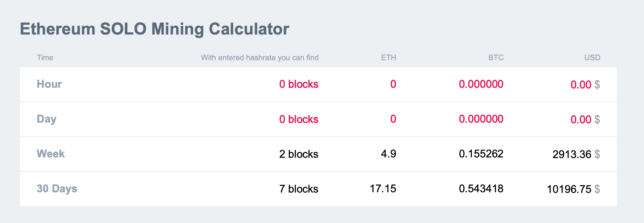Select the ETH column header

[388, 58]
